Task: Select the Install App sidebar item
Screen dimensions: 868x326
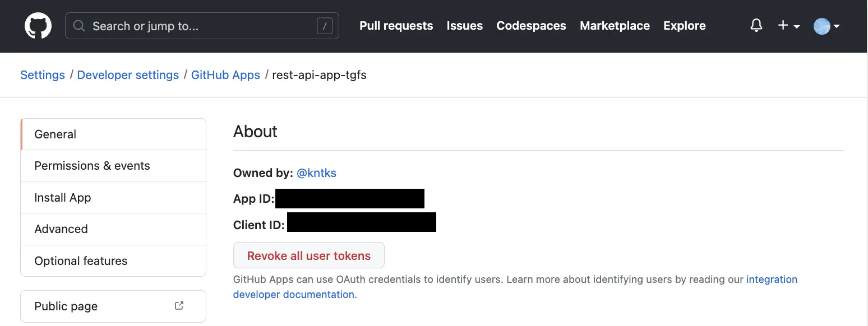Action: click(x=62, y=197)
